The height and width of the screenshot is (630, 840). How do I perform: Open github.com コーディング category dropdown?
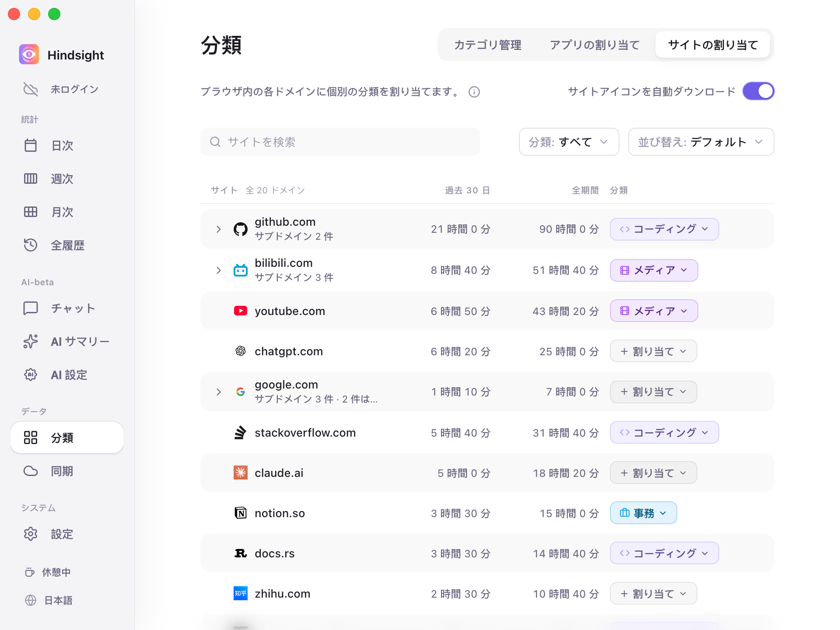click(x=664, y=229)
